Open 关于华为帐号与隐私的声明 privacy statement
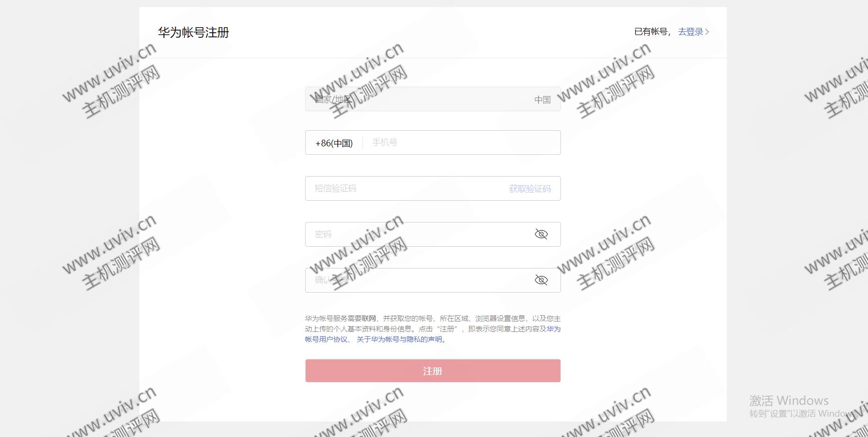The width and height of the screenshot is (868, 437). 399,339
